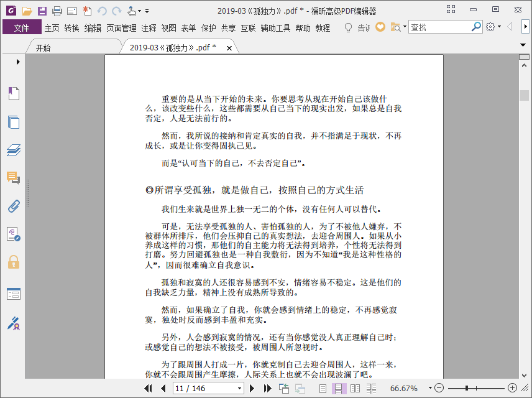Viewport: 532px width, 398px height.
Task: Send PDF by email envelope icon
Action: [72, 11]
